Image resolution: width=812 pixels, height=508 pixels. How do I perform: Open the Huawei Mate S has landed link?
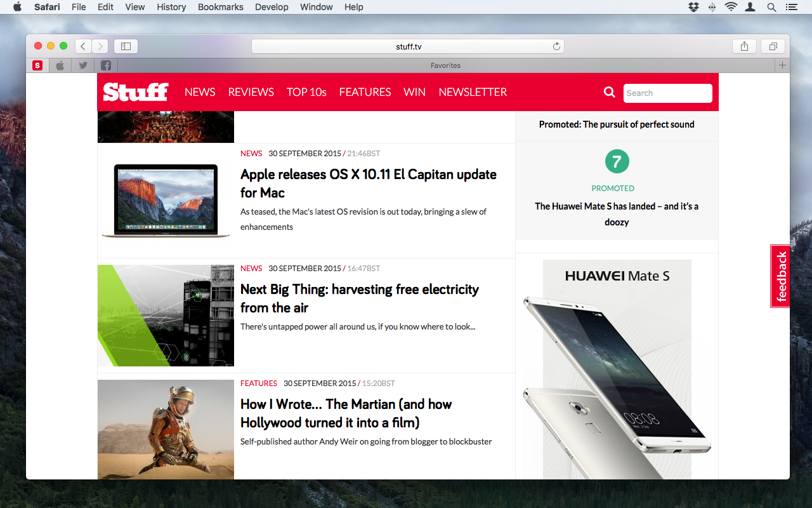click(x=617, y=214)
